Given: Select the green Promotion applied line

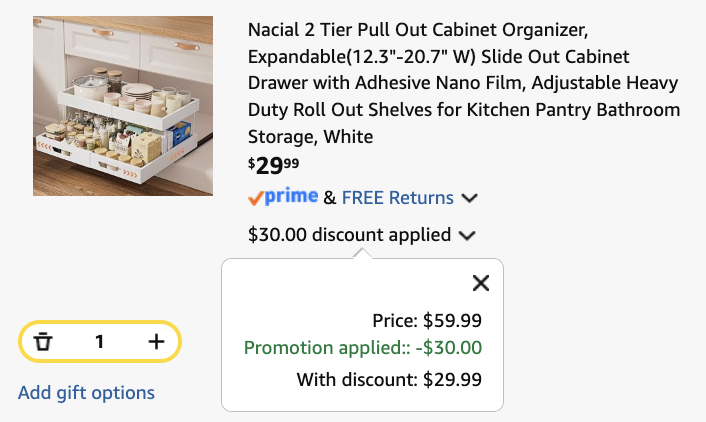Looking at the screenshot, I should click(363, 348).
